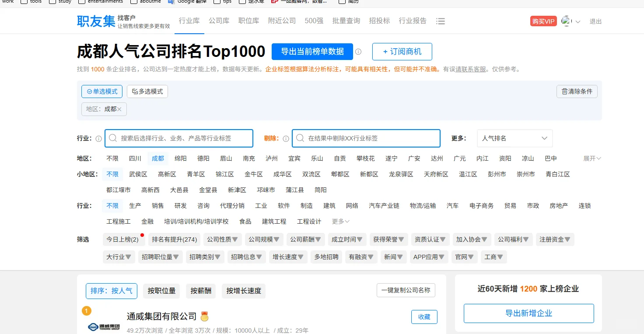This screenshot has height=334, width=644.
Task: Click the user avatar icon
Action: pyautogui.click(x=567, y=21)
